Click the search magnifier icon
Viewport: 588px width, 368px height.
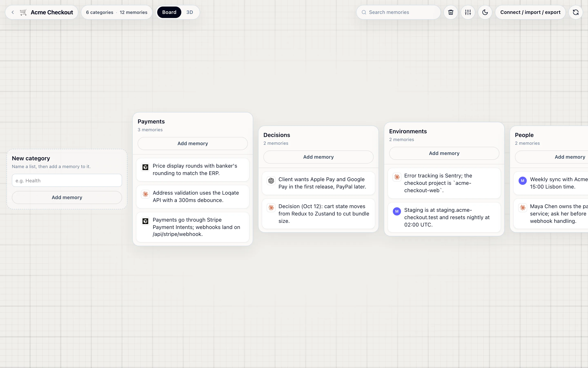[364, 12]
